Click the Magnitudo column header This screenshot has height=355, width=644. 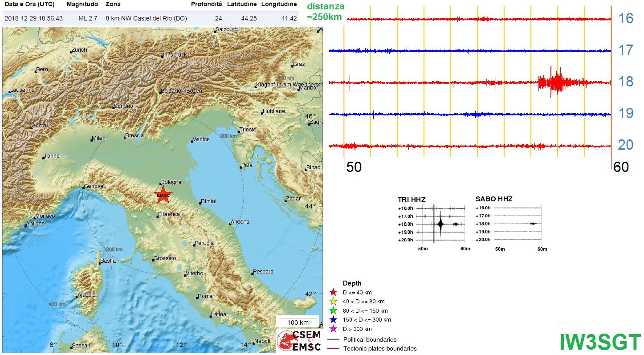click(82, 4)
